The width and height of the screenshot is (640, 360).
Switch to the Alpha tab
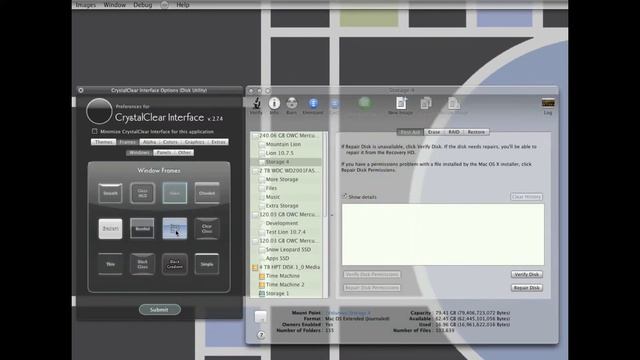[x=149, y=142]
